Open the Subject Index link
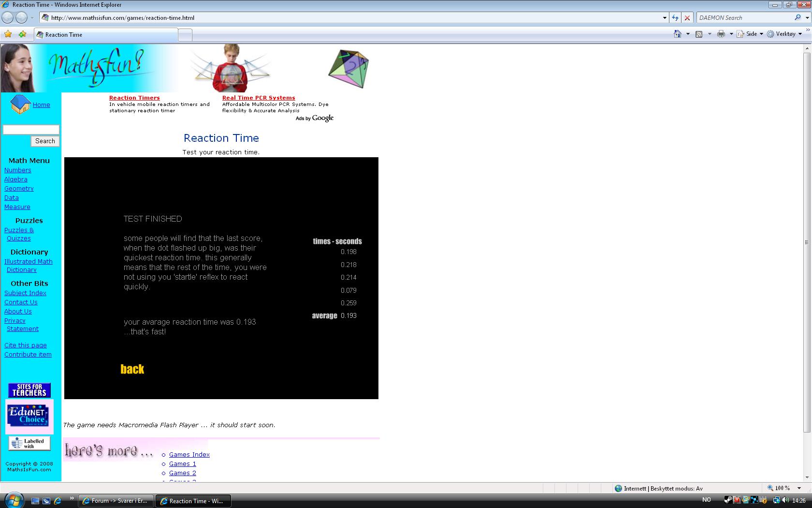This screenshot has width=812, height=508. (x=26, y=293)
